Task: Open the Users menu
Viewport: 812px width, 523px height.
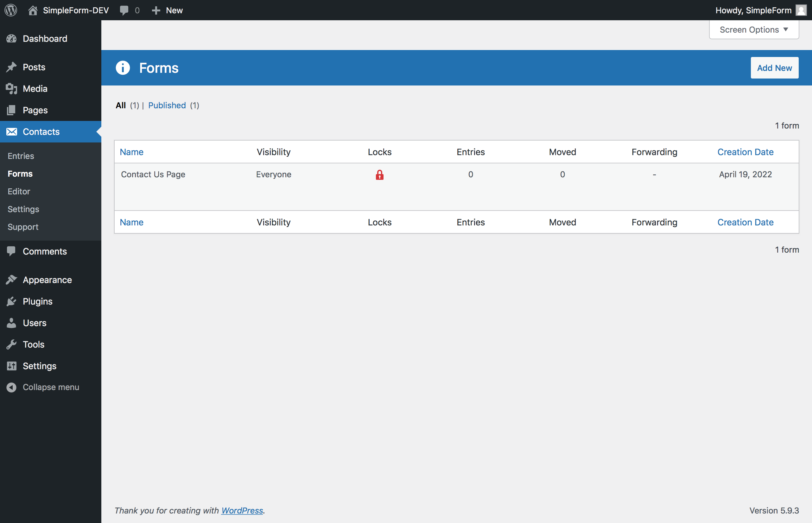Action: click(x=51, y=323)
